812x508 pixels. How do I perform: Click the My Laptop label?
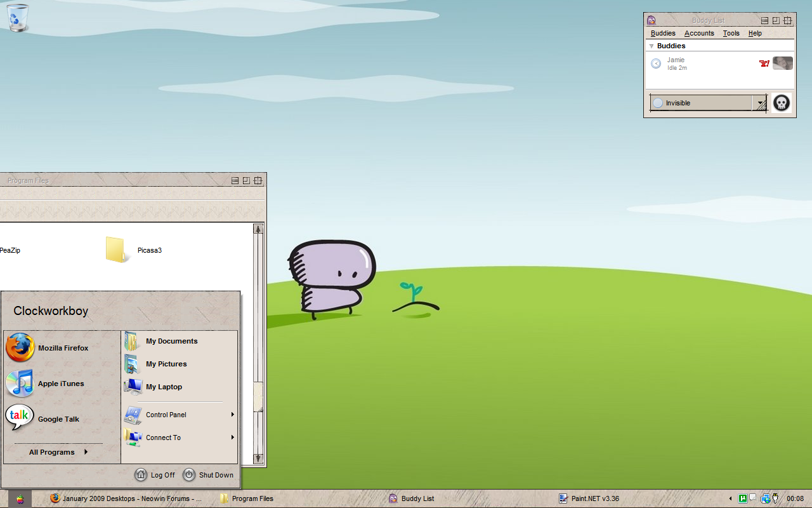pyautogui.click(x=164, y=387)
